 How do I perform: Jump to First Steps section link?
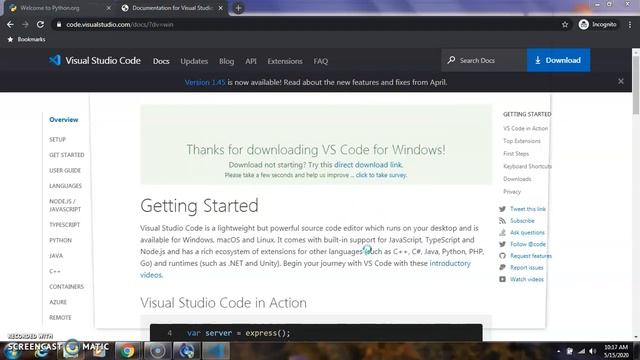click(x=516, y=154)
